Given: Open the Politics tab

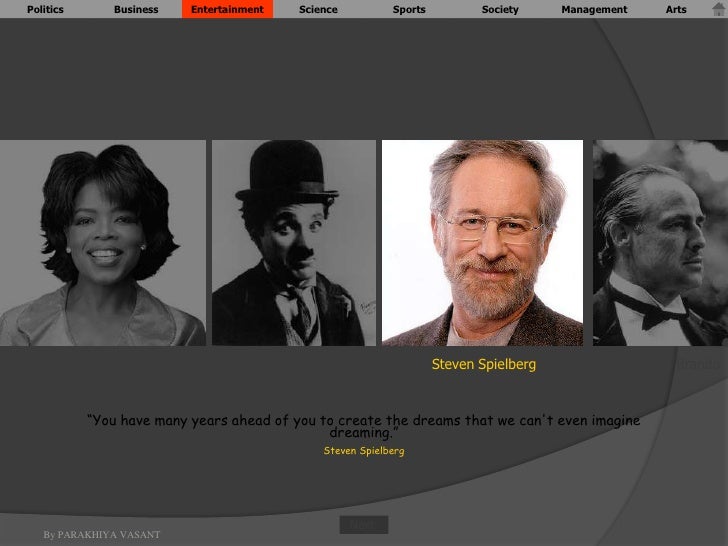Looking at the screenshot, I should coord(45,9).
